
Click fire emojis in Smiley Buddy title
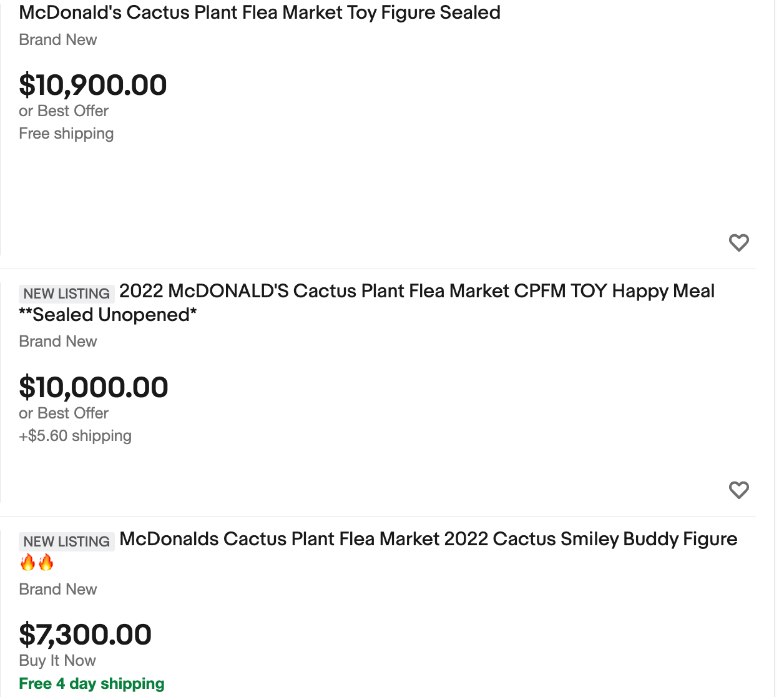[37, 563]
